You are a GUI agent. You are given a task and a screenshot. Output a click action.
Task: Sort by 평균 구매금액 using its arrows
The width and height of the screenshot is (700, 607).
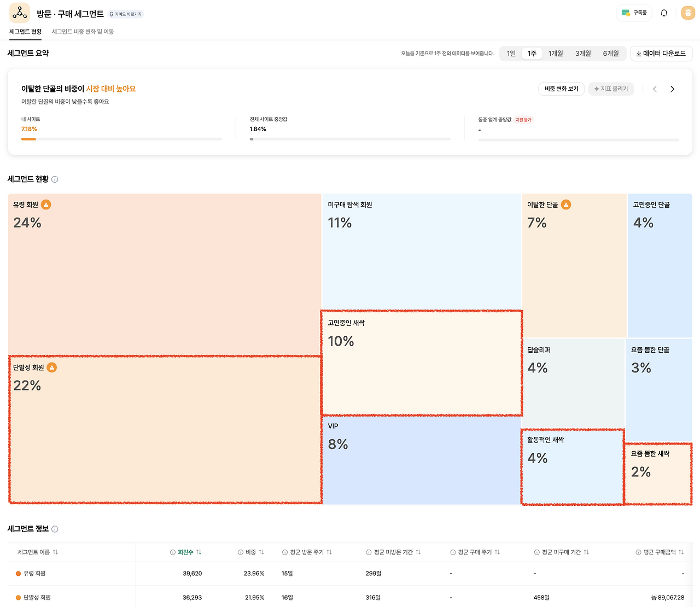pyautogui.click(x=681, y=552)
